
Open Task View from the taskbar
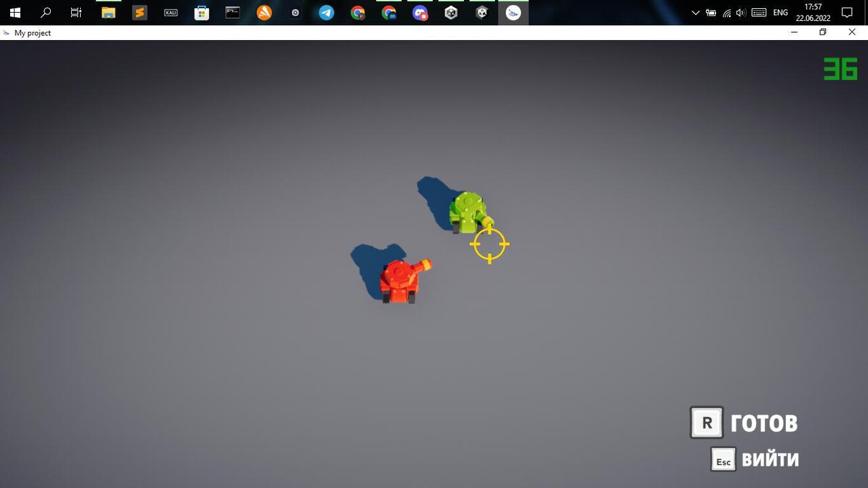point(76,12)
